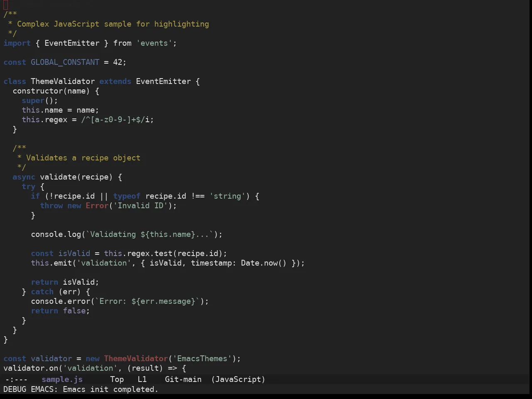
Task: Click 'console.error' call
Action: click(x=60, y=301)
